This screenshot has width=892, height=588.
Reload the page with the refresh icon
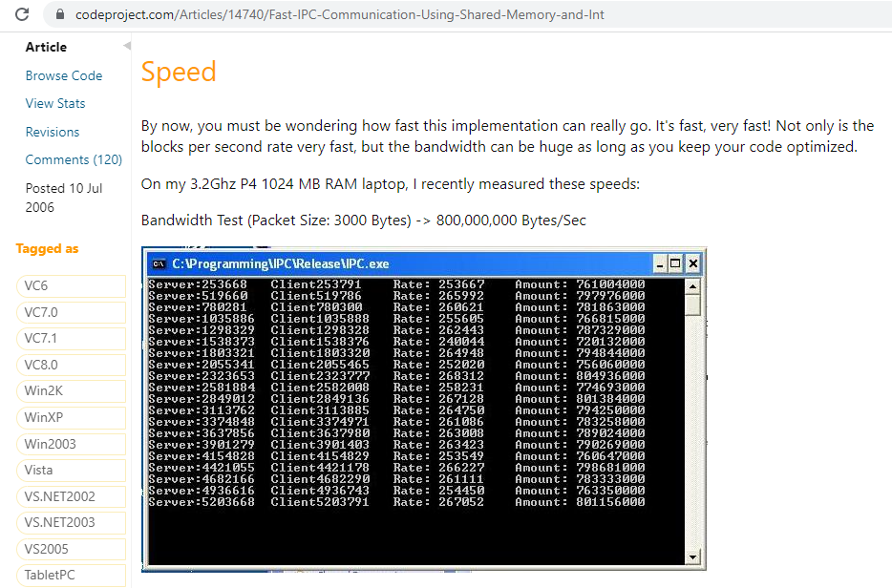22,15
